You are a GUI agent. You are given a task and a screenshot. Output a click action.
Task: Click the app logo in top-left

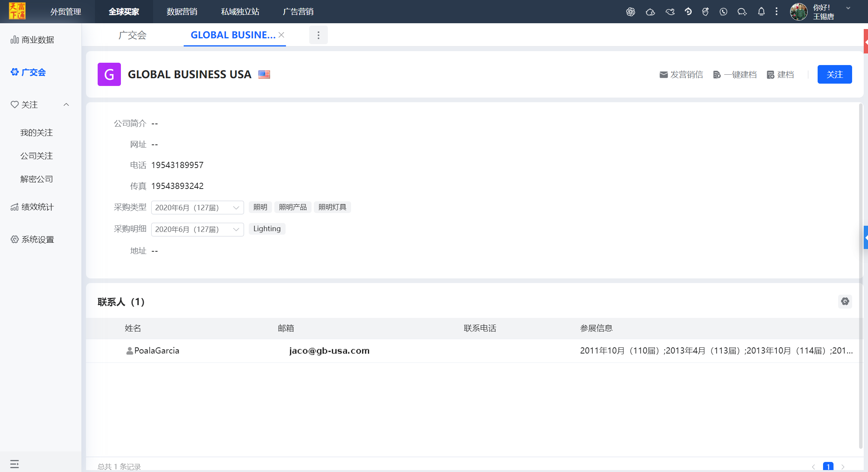click(x=17, y=11)
